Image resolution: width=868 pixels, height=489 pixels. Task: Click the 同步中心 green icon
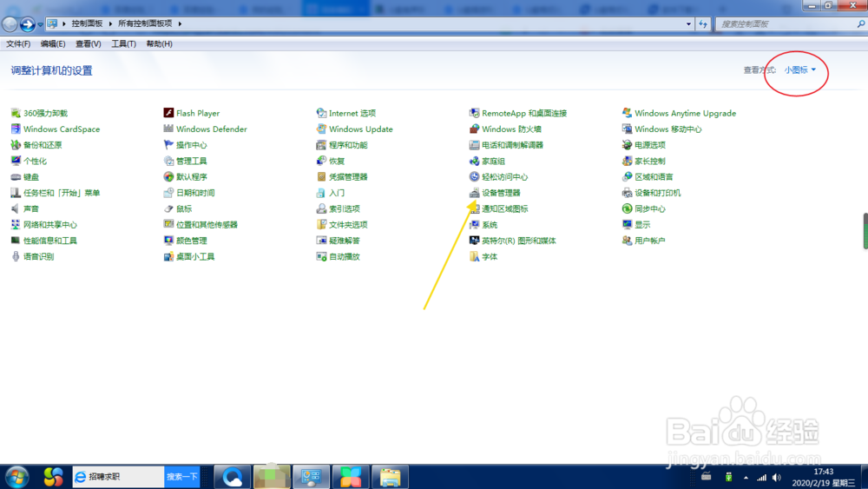(x=627, y=208)
